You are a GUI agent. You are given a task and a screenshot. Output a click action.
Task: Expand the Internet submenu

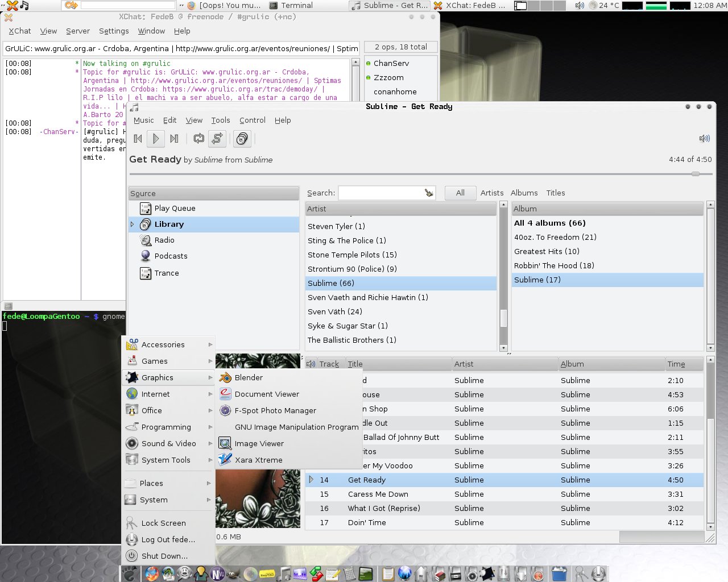click(x=169, y=394)
